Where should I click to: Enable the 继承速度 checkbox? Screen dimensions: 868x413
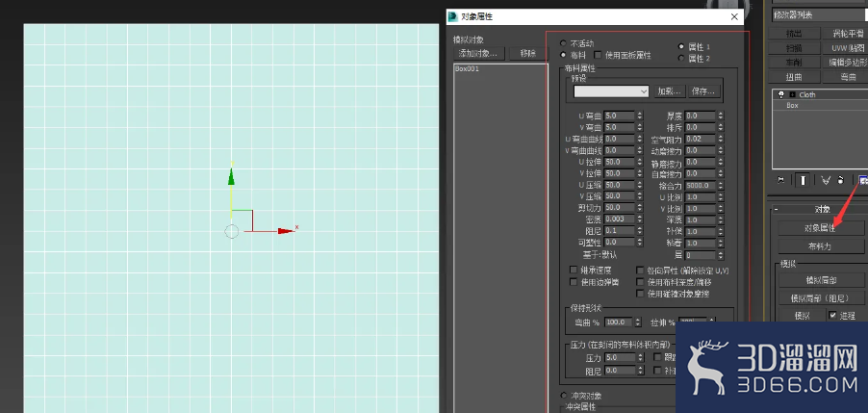coord(574,271)
